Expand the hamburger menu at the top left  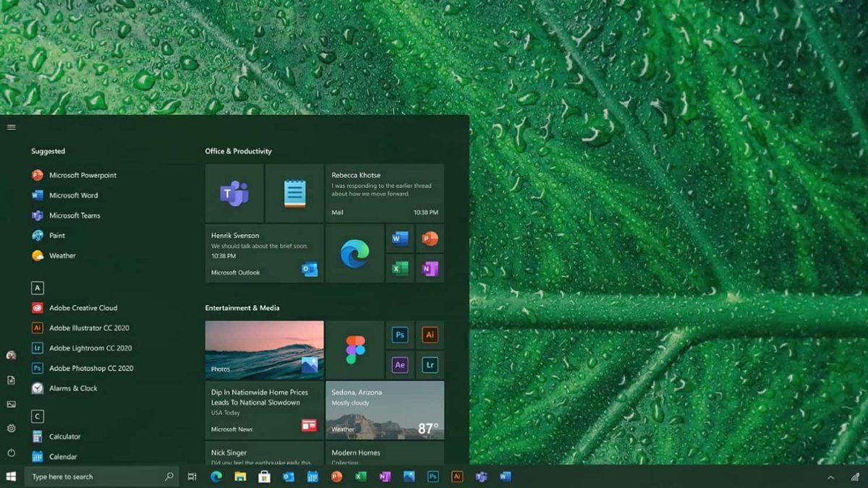tap(11, 127)
